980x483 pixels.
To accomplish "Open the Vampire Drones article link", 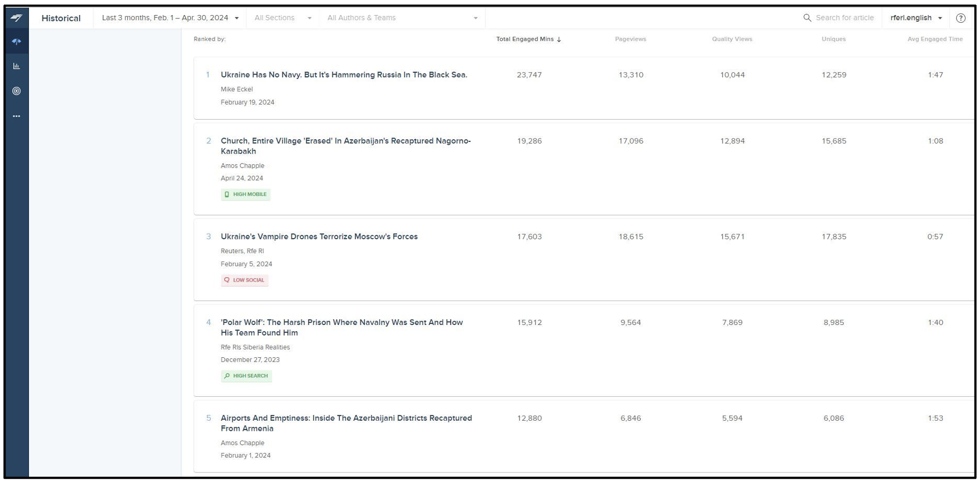I will point(319,236).
